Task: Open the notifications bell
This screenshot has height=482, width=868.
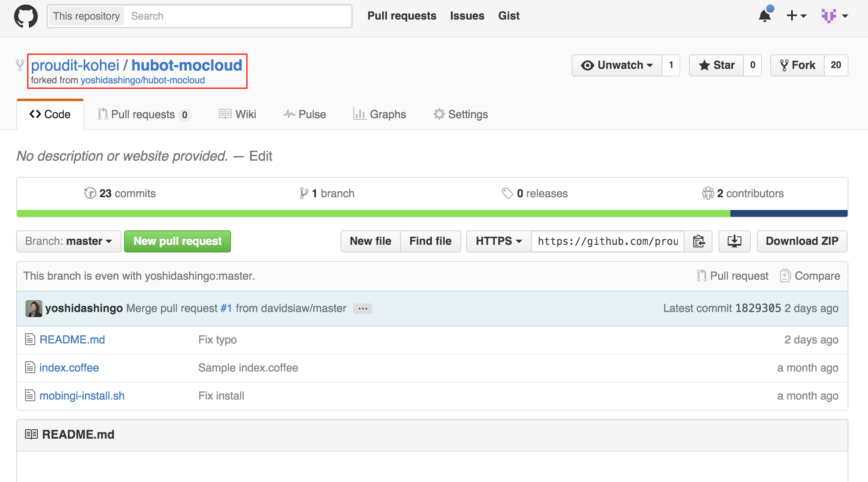Action: (x=764, y=15)
